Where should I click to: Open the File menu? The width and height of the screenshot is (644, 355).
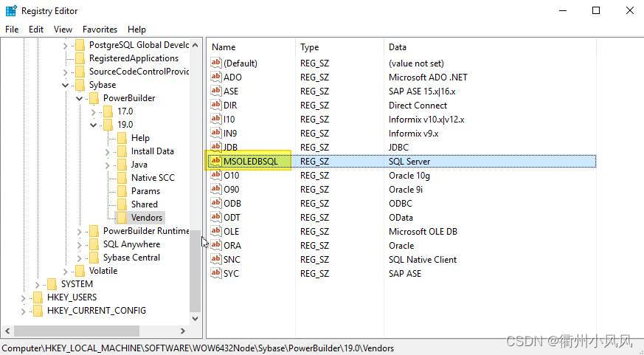click(x=12, y=30)
